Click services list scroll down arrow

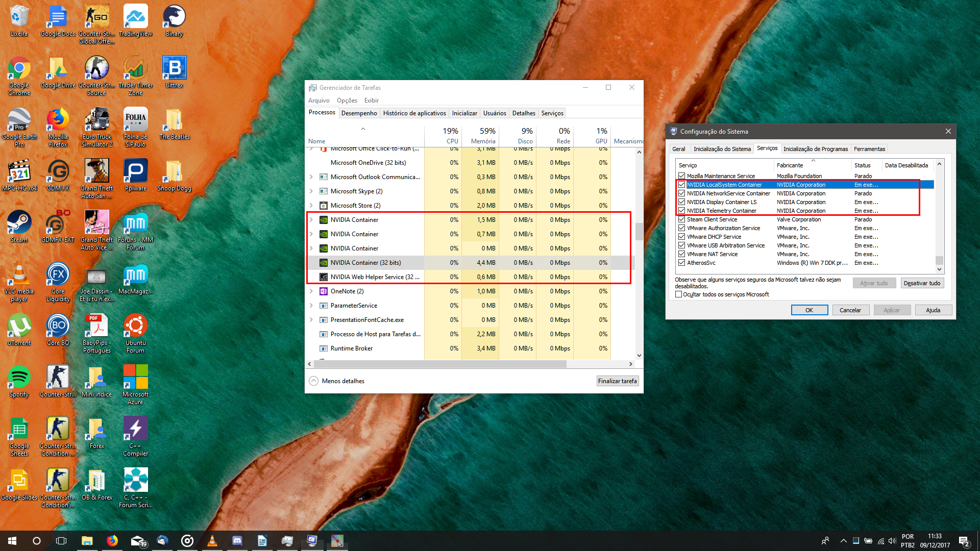[939, 269]
